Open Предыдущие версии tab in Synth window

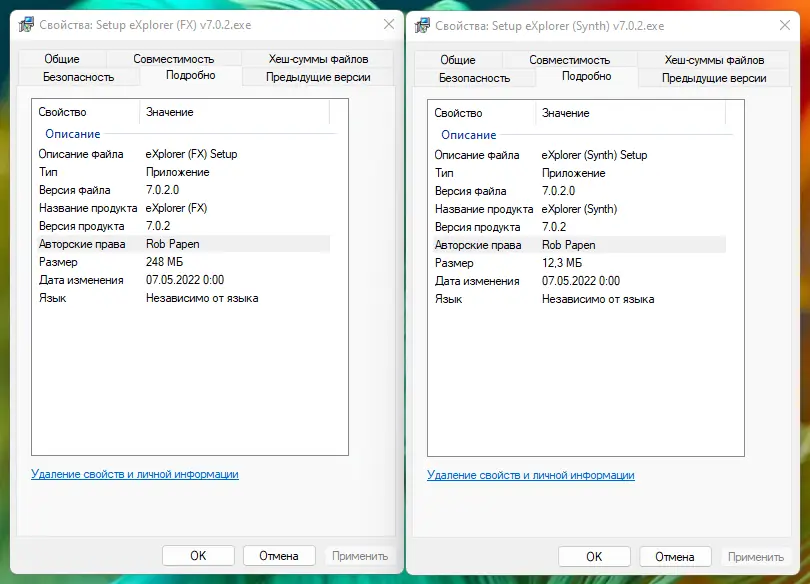[714, 78]
